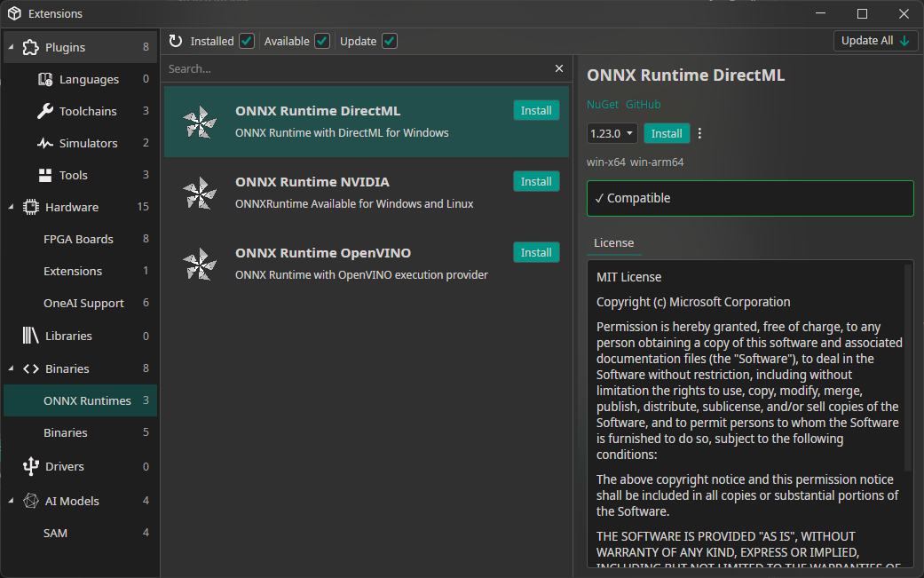Disable the Update filter checkbox
This screenshot has height=578, width=924.
click(x=390, y=41)
